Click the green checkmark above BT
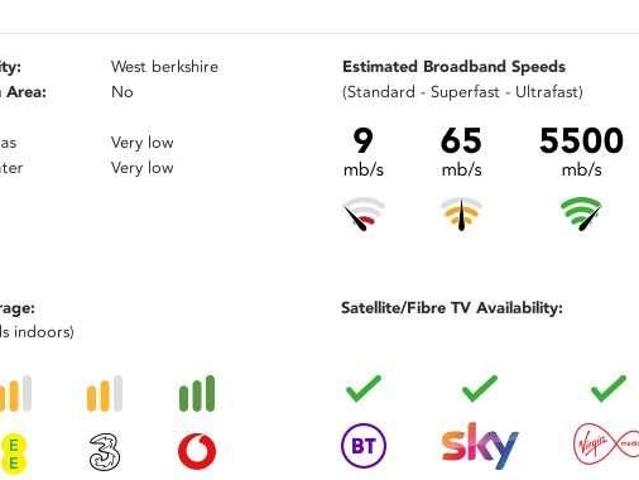 [364, 388]
